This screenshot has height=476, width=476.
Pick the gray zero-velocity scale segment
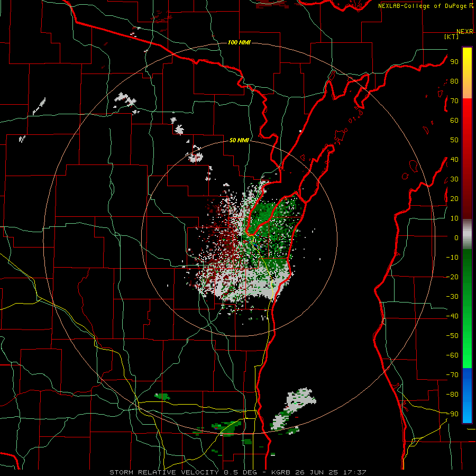click(x=467, y=234)
